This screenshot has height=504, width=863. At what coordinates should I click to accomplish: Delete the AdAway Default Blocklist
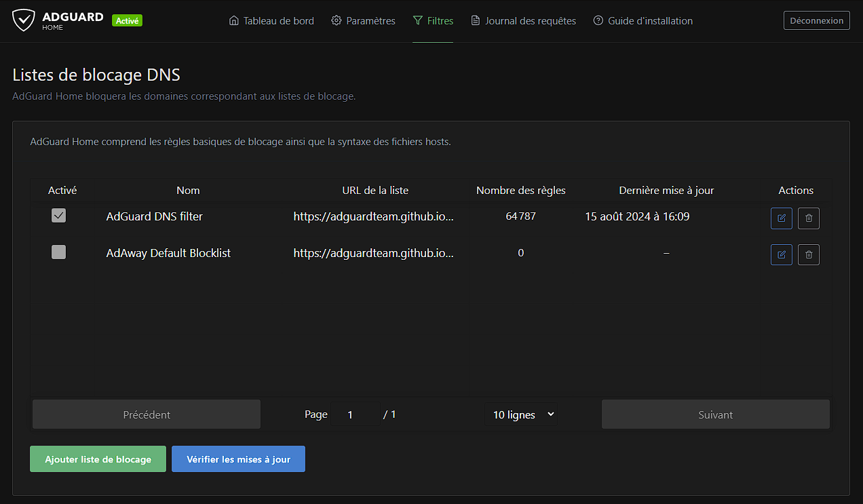click(x=809, y=254)
